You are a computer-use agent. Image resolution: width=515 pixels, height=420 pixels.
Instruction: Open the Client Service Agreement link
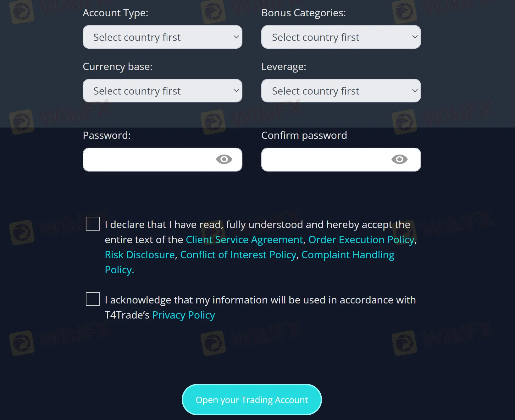tap(244, 240)
